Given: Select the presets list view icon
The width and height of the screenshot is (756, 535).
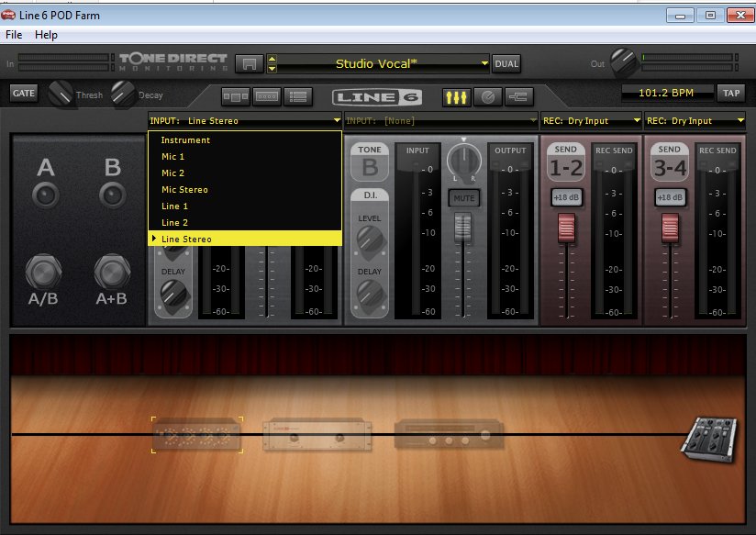Looking at the screenshot, I should [x=296, y=95].
